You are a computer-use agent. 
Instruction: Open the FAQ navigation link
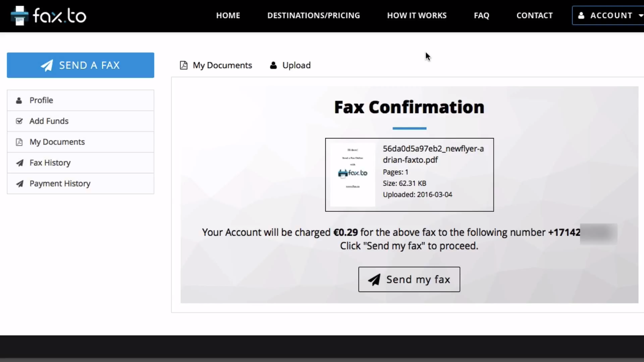(481, 16)
